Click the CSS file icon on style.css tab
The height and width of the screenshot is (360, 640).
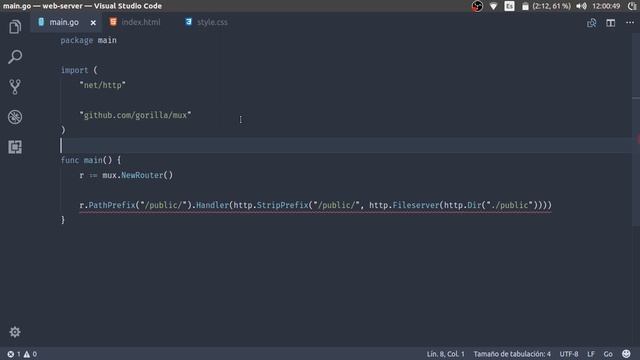[188, 22]
